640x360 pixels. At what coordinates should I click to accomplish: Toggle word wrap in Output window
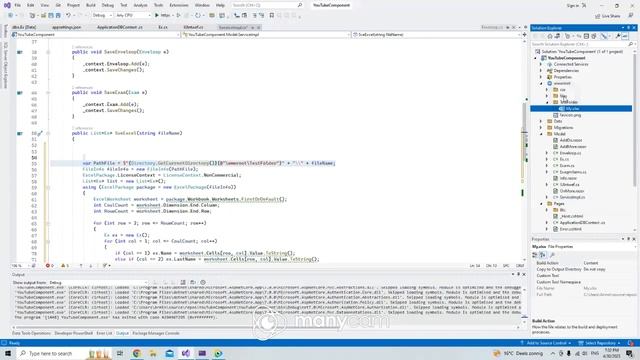[193, 282]
